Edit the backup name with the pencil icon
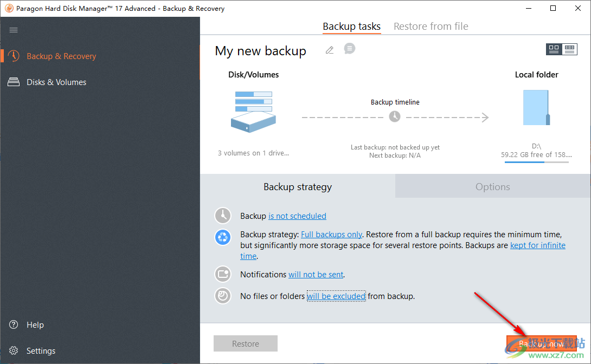 coord(330,50)
